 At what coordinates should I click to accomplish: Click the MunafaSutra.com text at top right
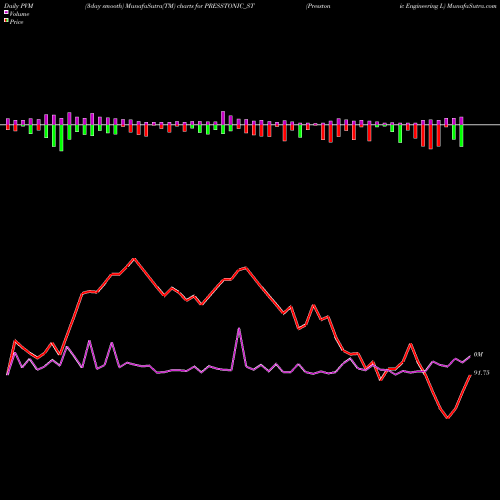[472, 6]
